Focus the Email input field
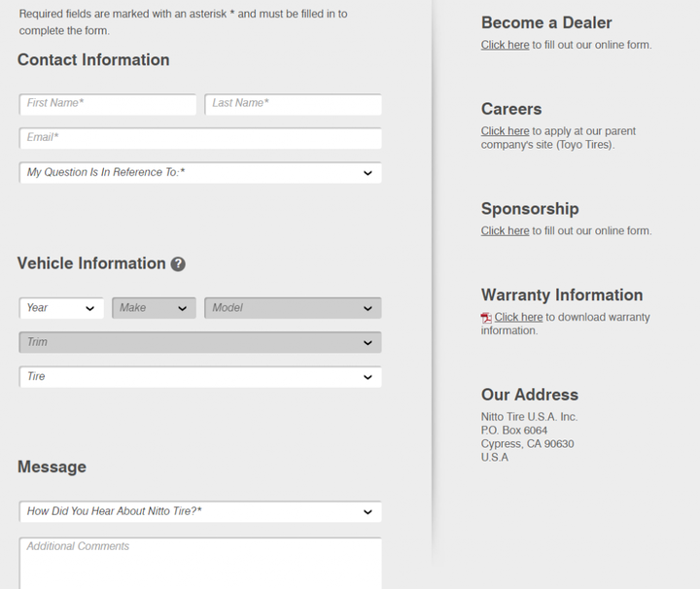Image resolution: width=700 pixels, height=589 pixels. [x=200, y=138]
